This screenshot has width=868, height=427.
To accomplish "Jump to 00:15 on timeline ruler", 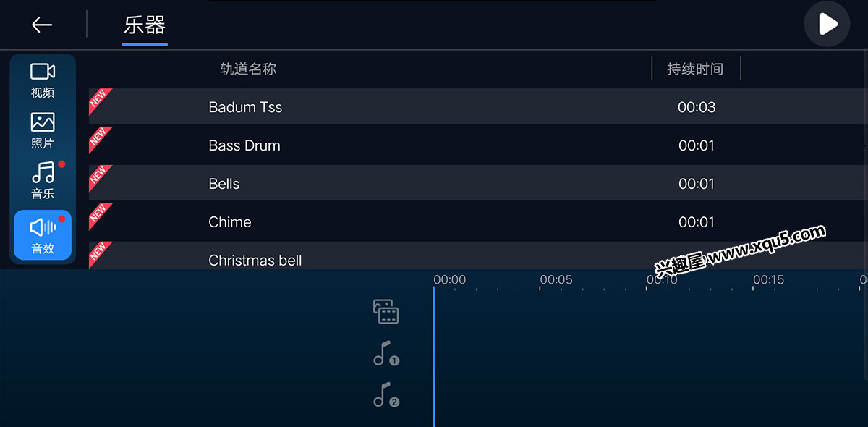I will [x=768, y=280].
